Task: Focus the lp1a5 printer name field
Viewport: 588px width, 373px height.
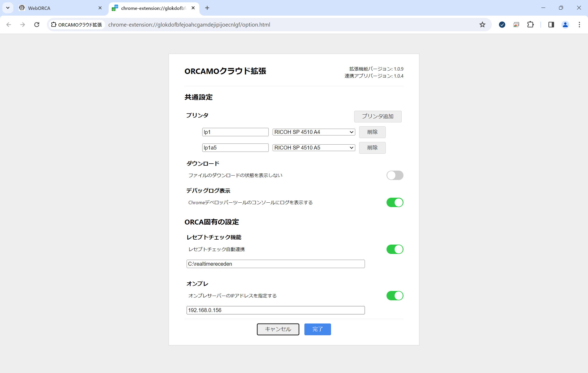Action: (x=235, y=148)
